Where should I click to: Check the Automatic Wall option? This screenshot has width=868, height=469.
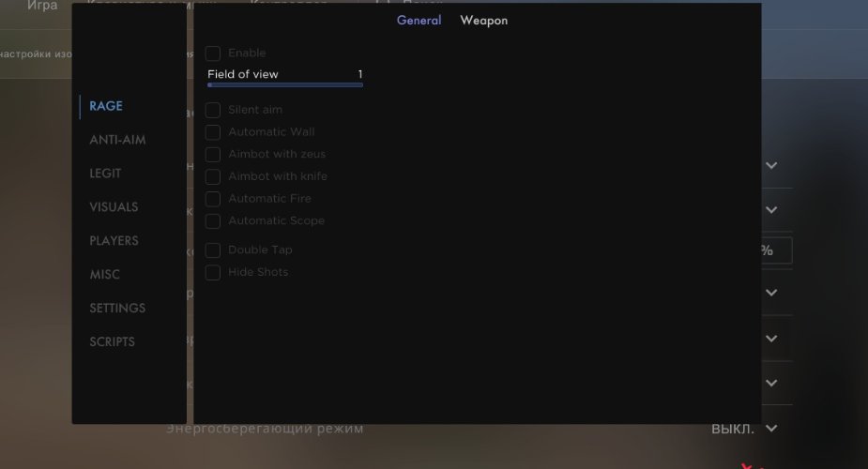pos(213,132)
